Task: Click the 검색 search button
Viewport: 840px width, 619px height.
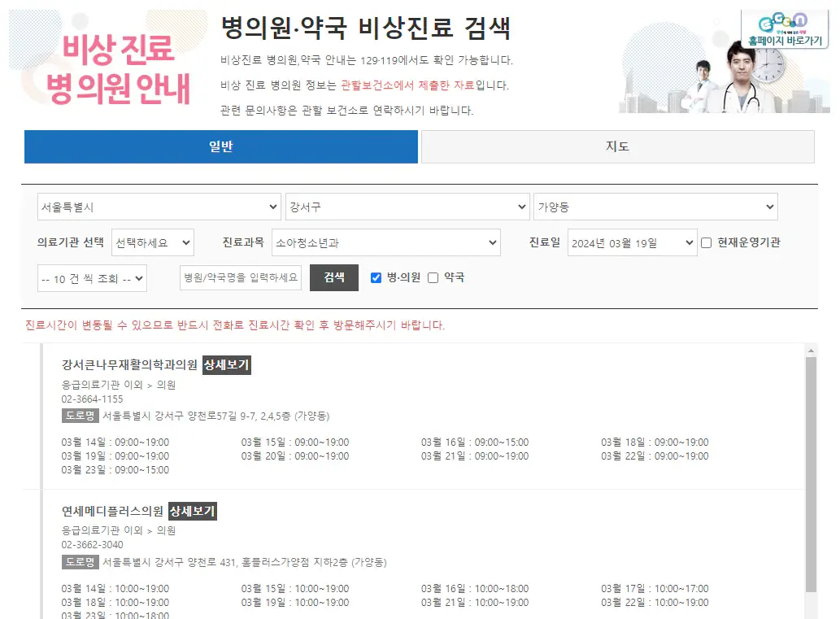Action: click(x=333, y=277)
